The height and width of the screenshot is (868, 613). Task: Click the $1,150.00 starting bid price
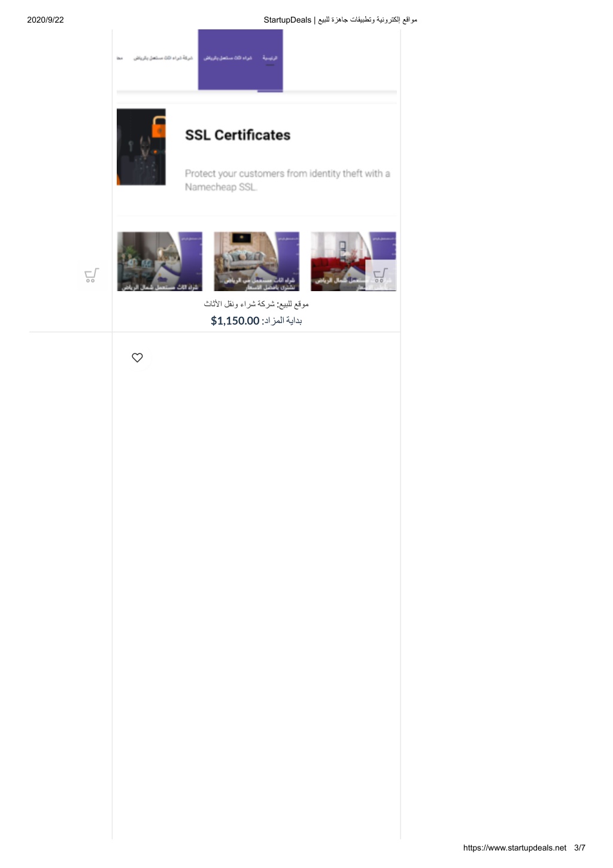coord(235,321)
